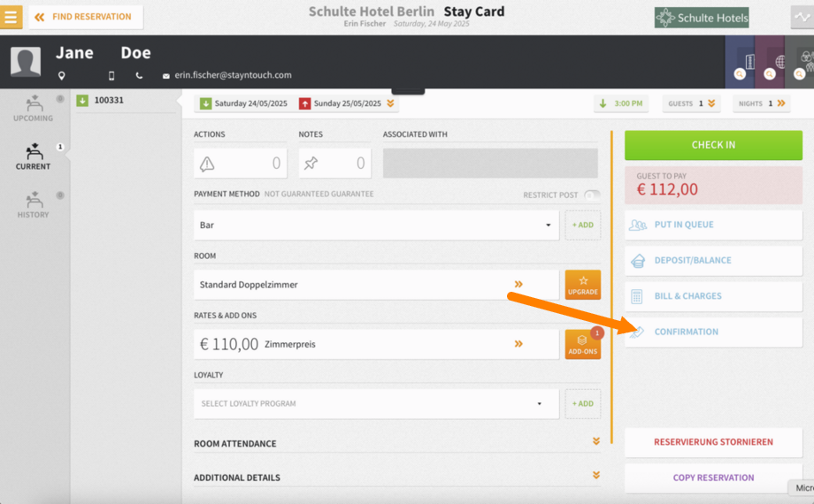Click Put In Queue
The image size is (814, 504).
[713, 225]
